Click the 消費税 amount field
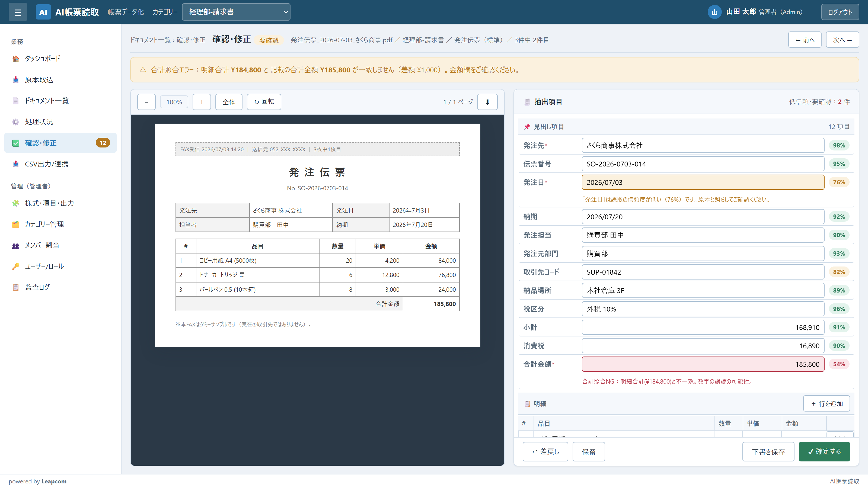 coord(703,346)
